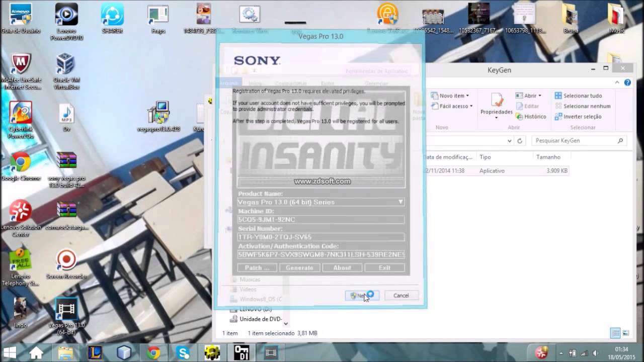Click Next in Vegas Pro dialog

click(x=362, y=296)
